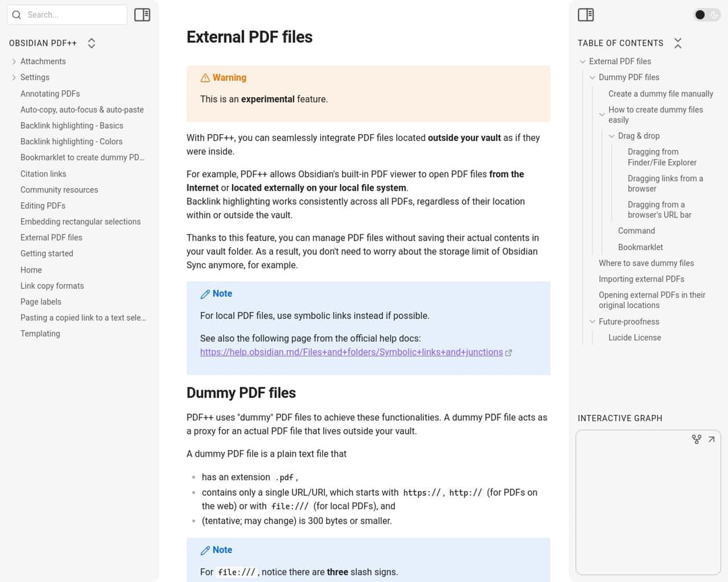
Task: Expand all Obsidian PDF++ explorer folders
Action: (x=92, y=43)
